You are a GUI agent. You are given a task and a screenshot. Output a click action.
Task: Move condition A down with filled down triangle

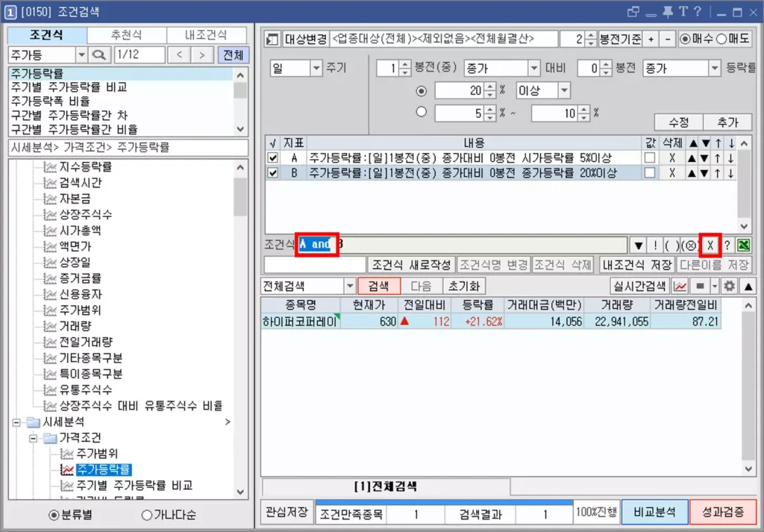[704, 158]
